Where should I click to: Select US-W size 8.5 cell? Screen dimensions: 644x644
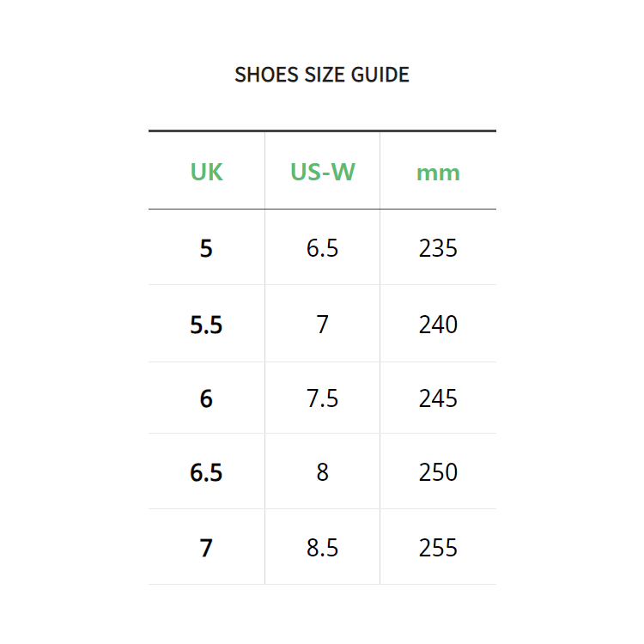322,548
